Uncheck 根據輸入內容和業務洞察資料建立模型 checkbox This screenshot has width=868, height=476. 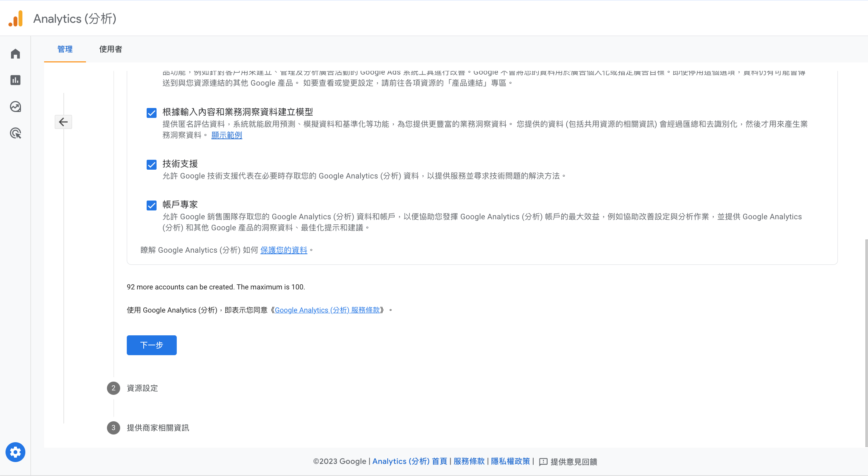(x=151, y=113)
